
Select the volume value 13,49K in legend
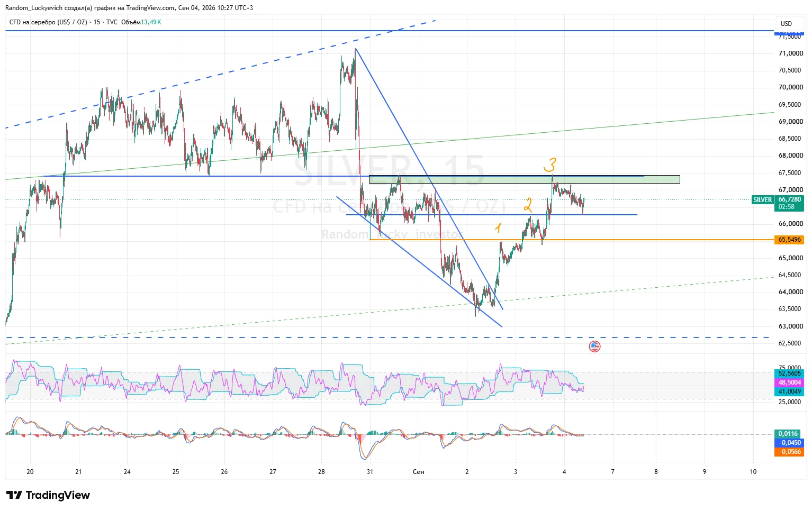tap(150, 22)
